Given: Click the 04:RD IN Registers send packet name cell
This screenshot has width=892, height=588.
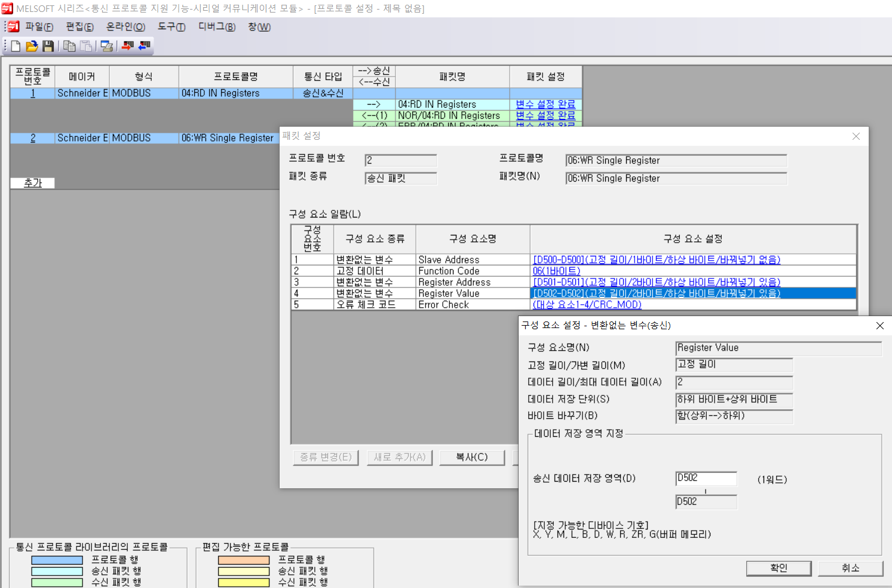Looking at the screenshot, I should pos(452,104).
